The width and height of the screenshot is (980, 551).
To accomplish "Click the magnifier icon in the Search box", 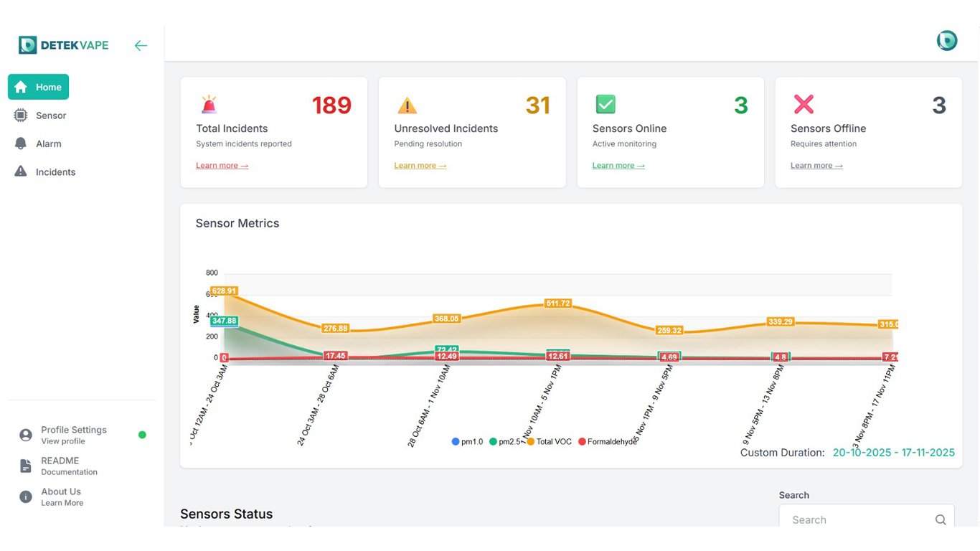I will coord(940,519).
